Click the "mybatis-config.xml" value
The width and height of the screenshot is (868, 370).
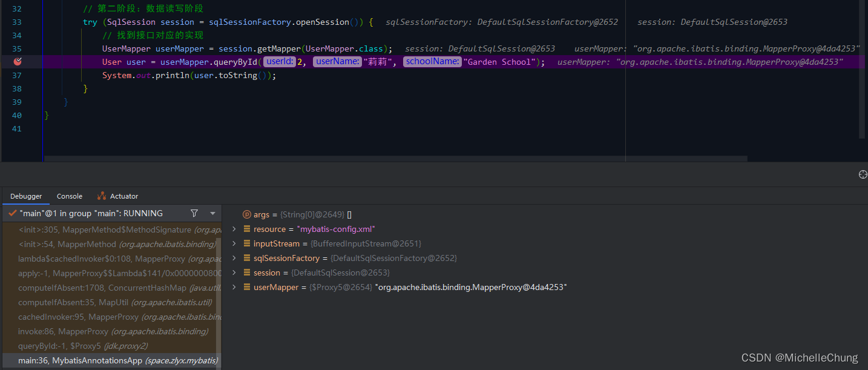[336, 229]
